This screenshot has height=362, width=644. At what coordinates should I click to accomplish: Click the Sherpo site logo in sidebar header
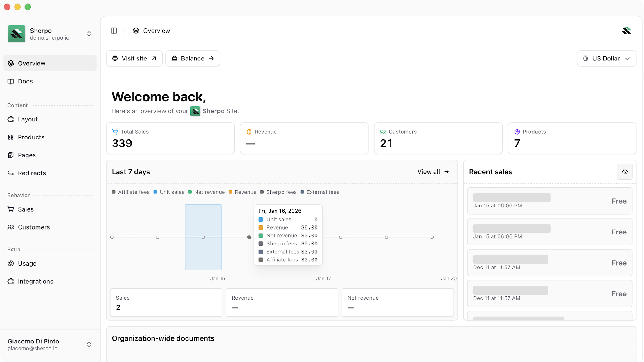click(17, 34)
